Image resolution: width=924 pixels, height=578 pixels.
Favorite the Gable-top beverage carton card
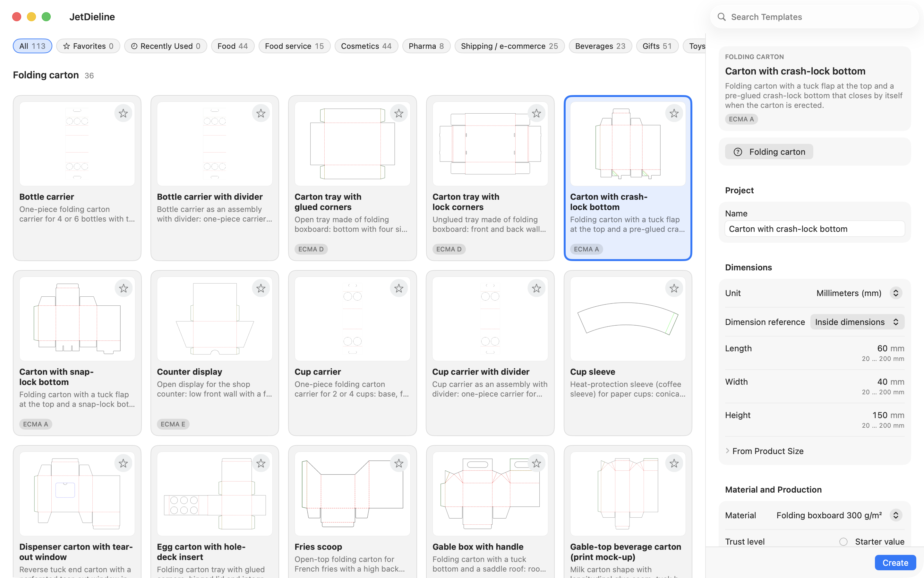(x=674, y=463)
